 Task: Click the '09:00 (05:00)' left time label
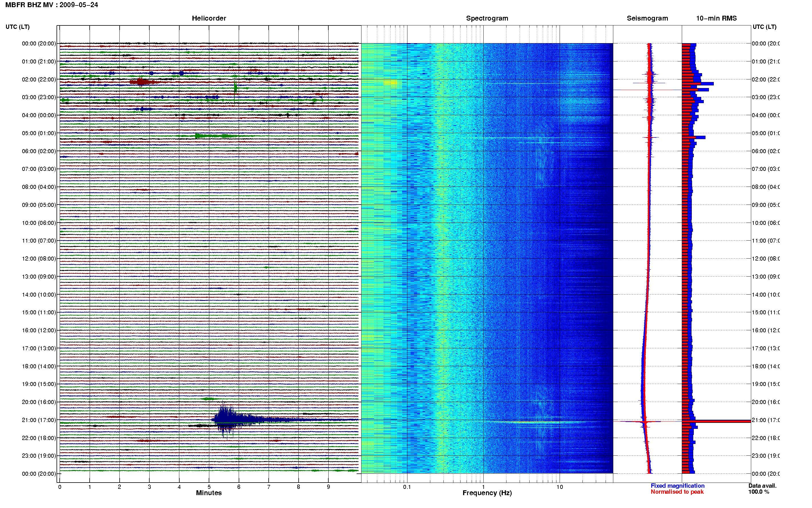click(39, 205)
